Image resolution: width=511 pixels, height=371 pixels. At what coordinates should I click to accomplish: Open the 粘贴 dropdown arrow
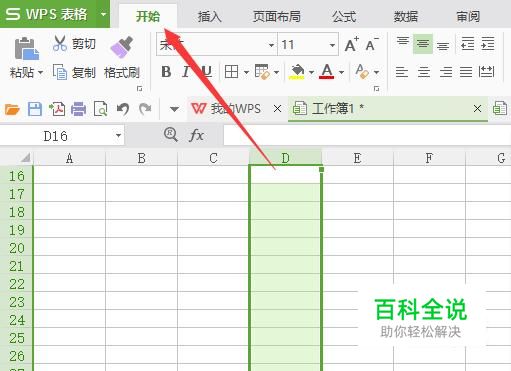tap(40, 72)
